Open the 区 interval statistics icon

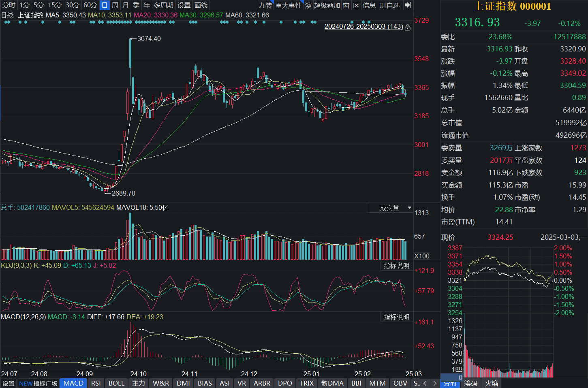click(356, 5)
